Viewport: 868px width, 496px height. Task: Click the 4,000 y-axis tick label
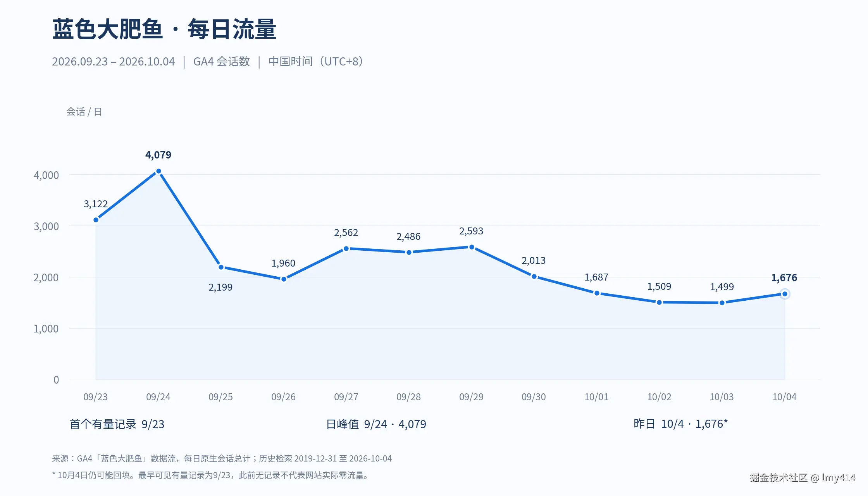click(46, 175)
